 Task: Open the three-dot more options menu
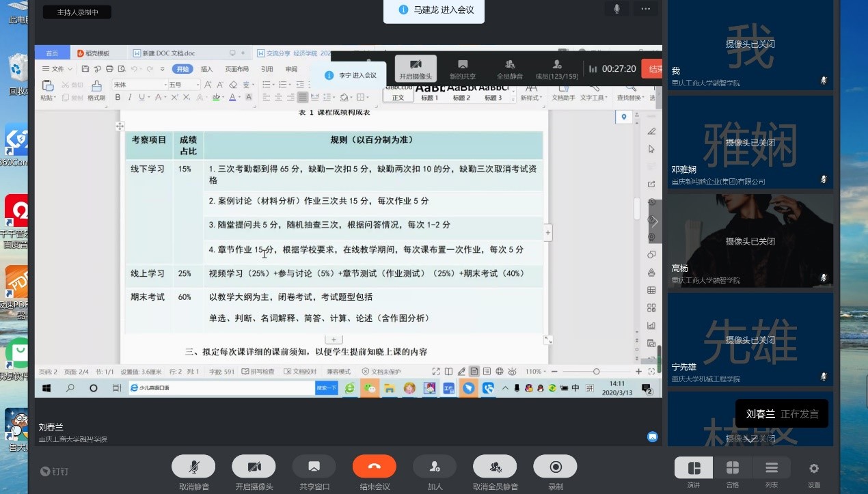tap(645, 9)
